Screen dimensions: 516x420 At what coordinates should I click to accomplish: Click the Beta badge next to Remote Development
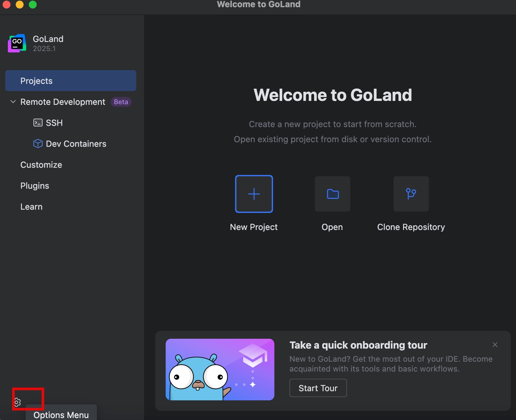point(121,102)
